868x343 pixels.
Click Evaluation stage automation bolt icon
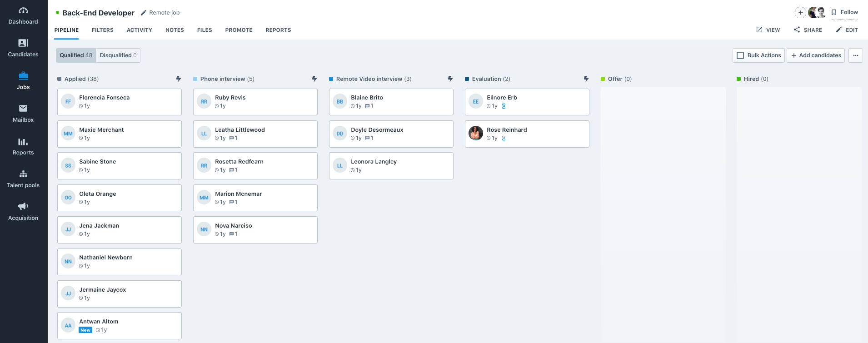coord(586,79)
